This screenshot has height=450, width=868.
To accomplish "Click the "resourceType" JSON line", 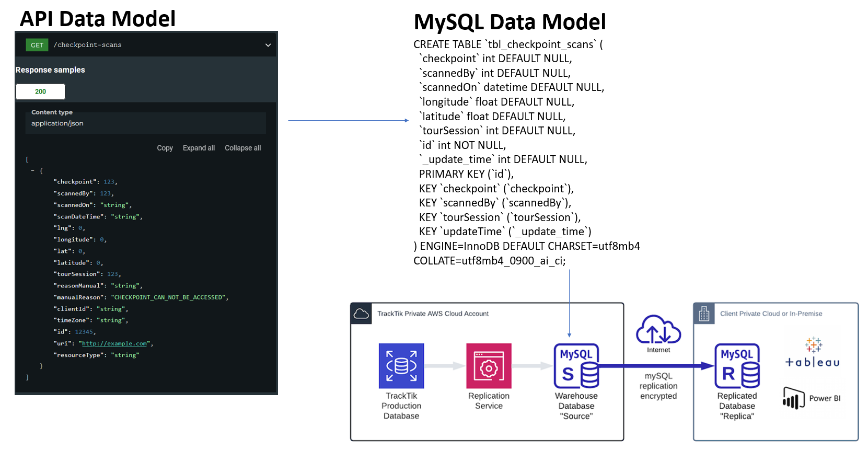I will tap(96, 355).
